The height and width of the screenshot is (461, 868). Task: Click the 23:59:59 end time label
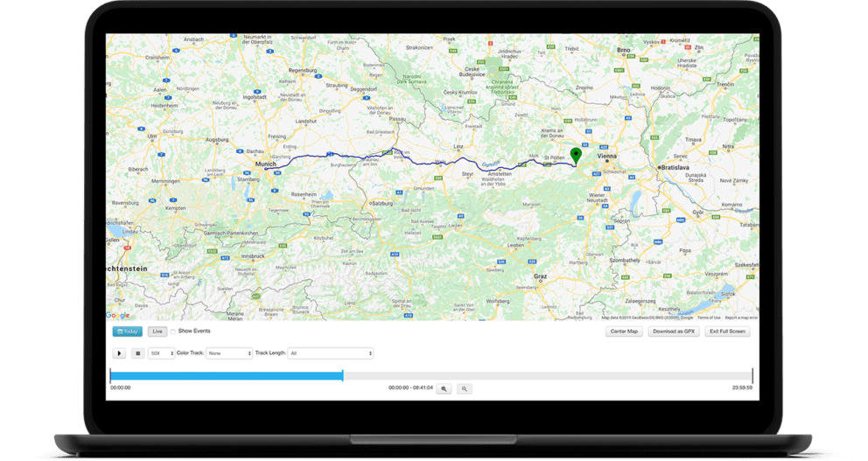(x=742, y=388)
